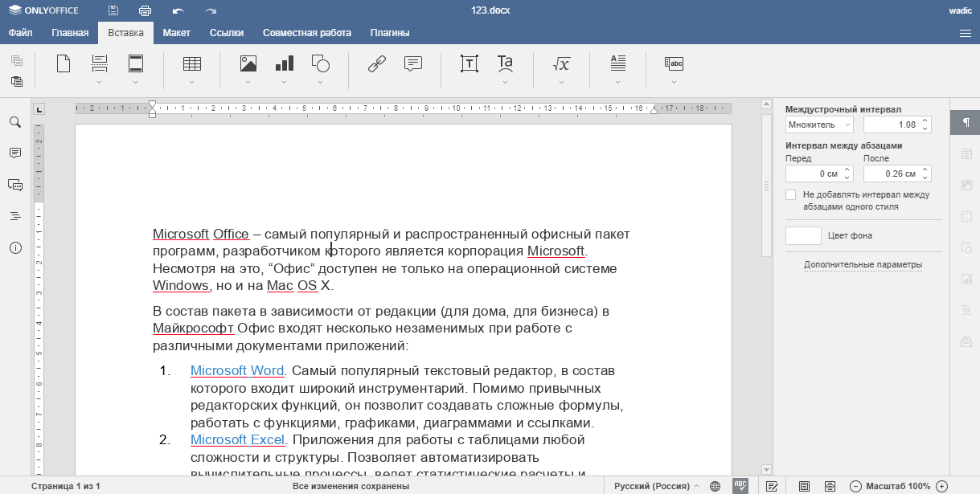
Task: Open the 'Файл' menu
Action: point(20,33)
